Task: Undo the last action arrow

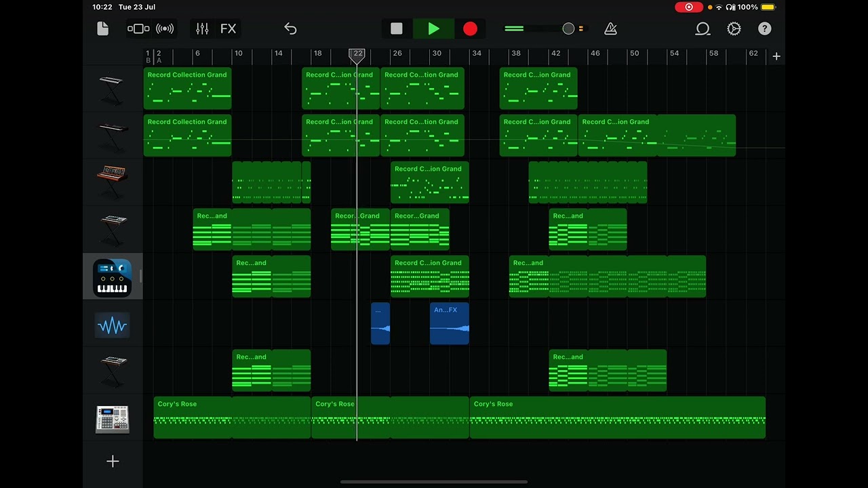Action: [290, 28]
